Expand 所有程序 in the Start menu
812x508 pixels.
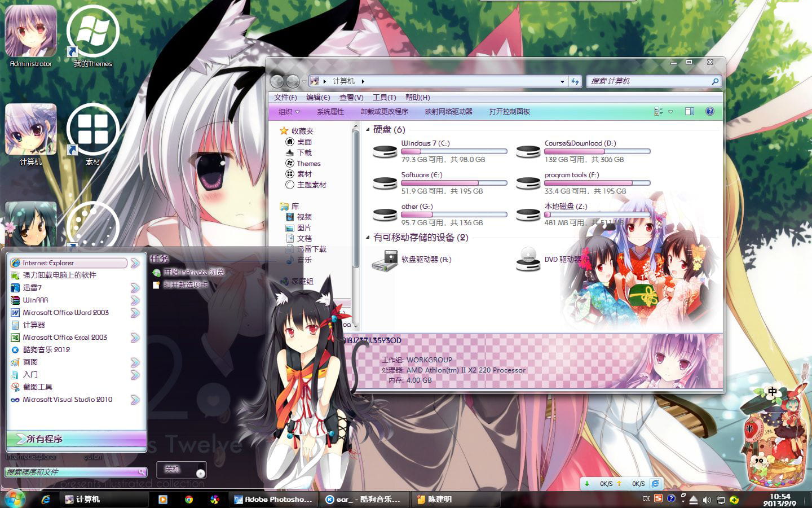(x=45, y=439)
